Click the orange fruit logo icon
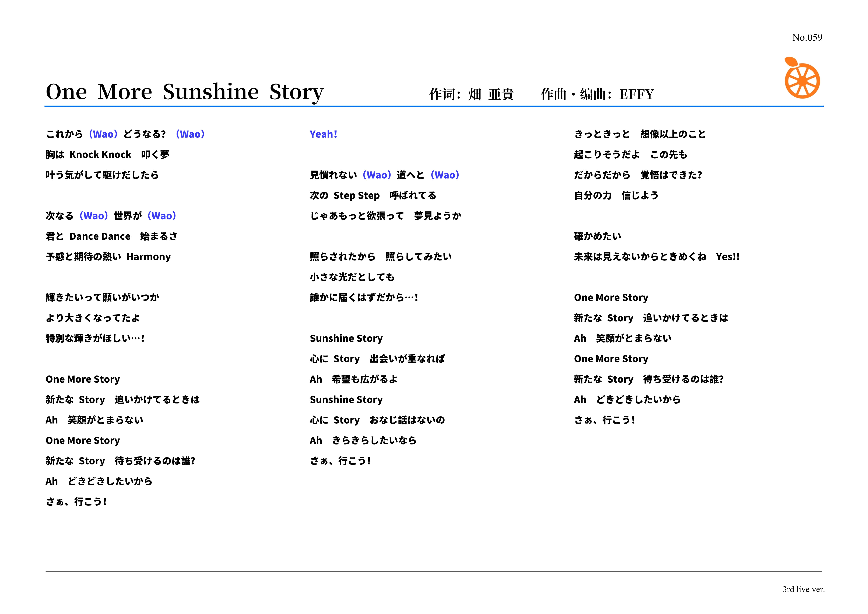The image size is (868, 614). [x=802, y=78]
